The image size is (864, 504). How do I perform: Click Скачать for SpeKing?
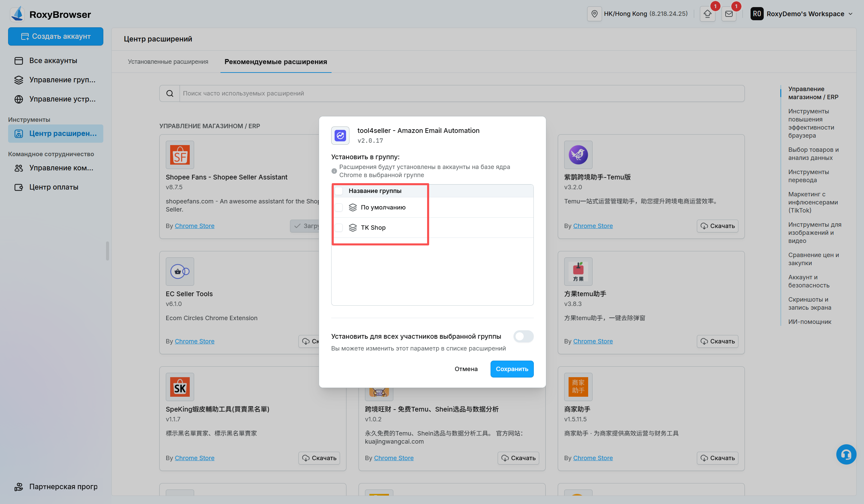tap(319, 458)
